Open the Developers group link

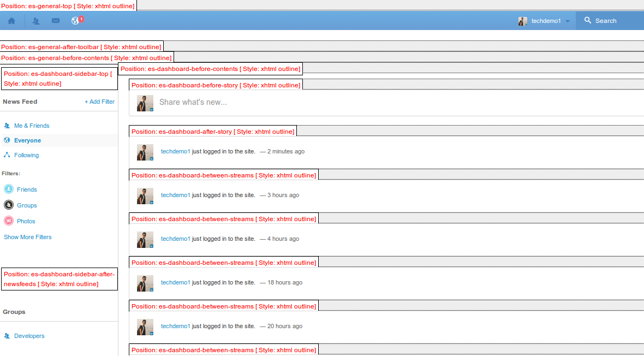point(29,336)
